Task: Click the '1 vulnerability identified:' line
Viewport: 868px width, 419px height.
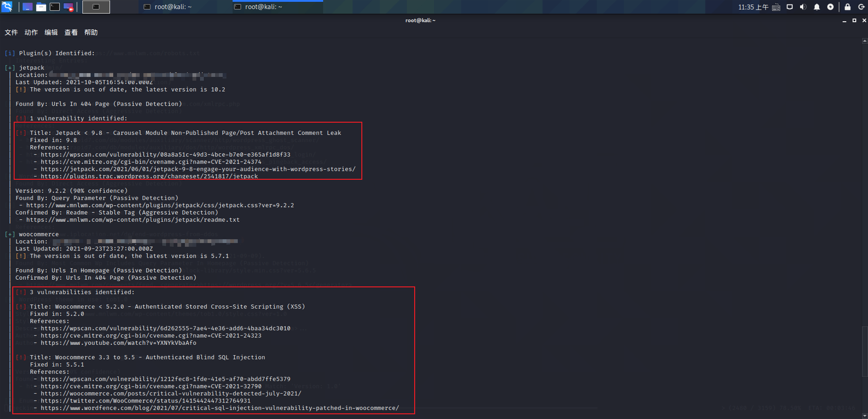Action: [72, 118]
